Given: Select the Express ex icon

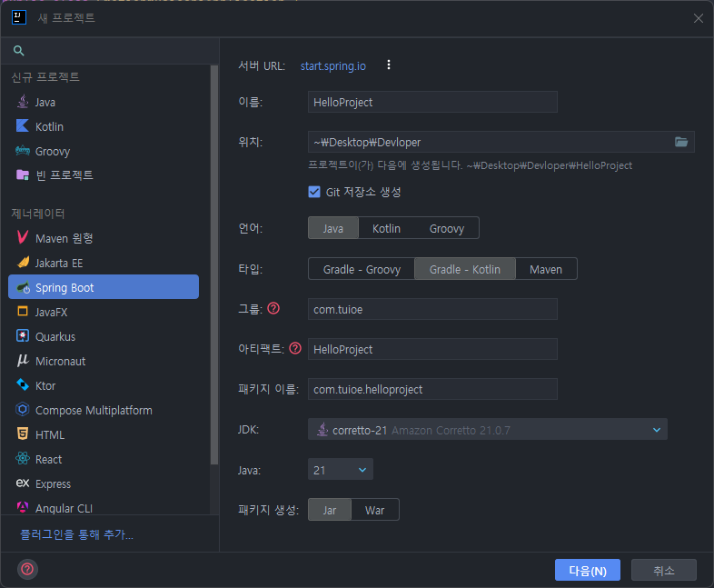Looking at the screenshot, I should [x=23, y=483].
